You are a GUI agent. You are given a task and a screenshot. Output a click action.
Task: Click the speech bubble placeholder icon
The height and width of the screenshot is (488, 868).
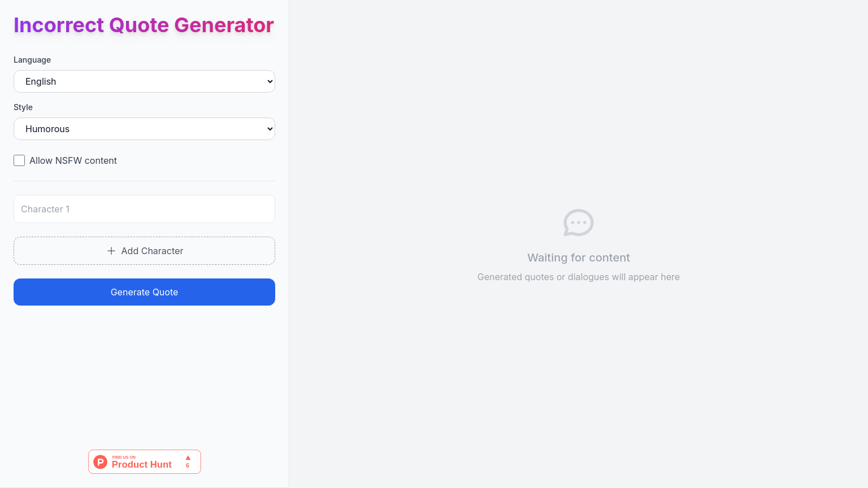[x=578, y=223]
